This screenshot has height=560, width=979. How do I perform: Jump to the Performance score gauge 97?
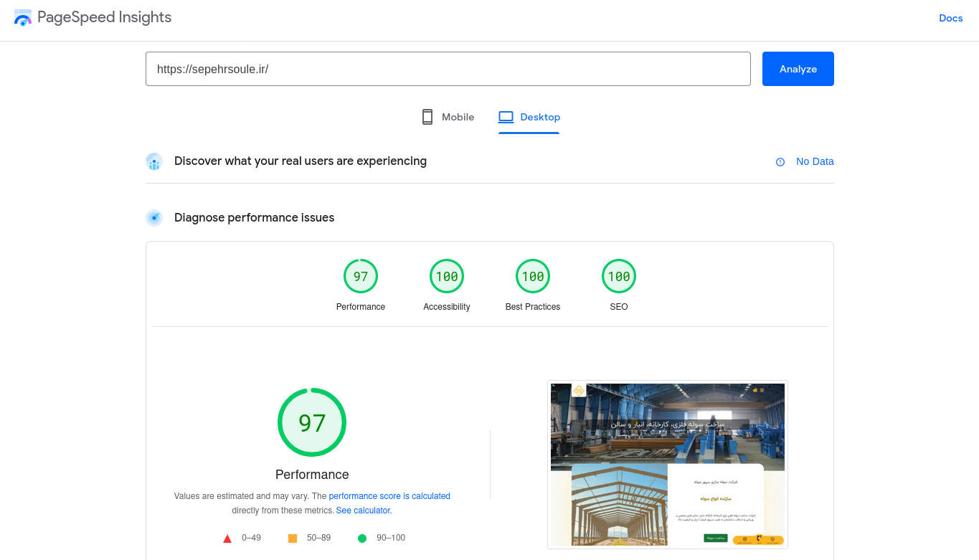361,277
